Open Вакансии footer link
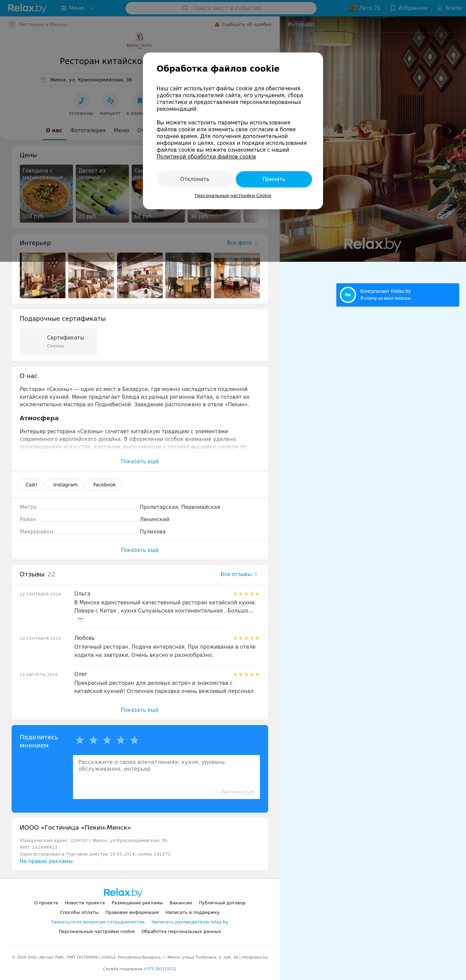Image resolution: width=466 pixels, height=980 pixels. (181, 903)
